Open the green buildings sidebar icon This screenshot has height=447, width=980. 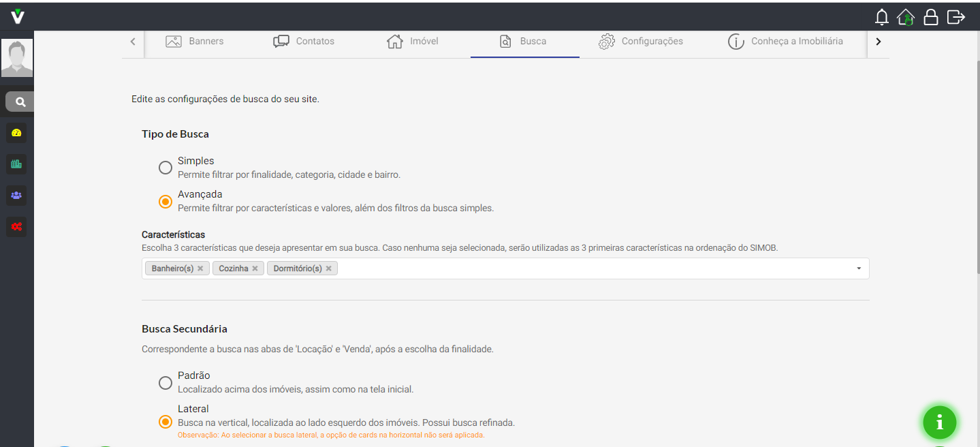(17, 164)
